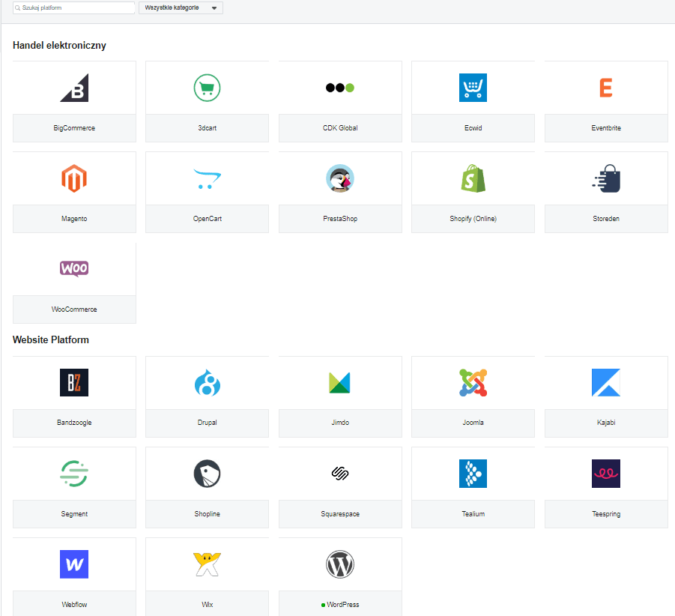
Task: Click the PrestaShop label text
Action: click(x=340, y=219)
